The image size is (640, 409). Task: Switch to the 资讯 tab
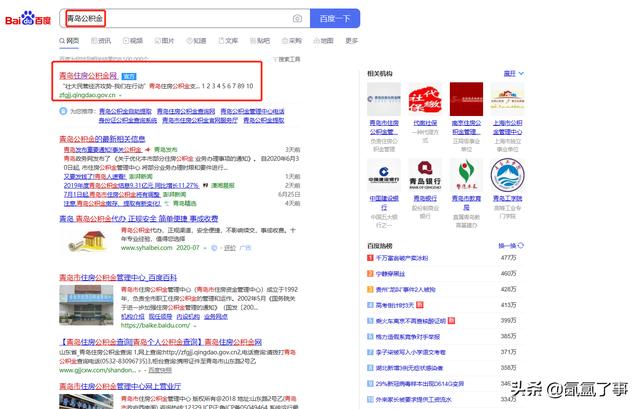tap(101, 41)
